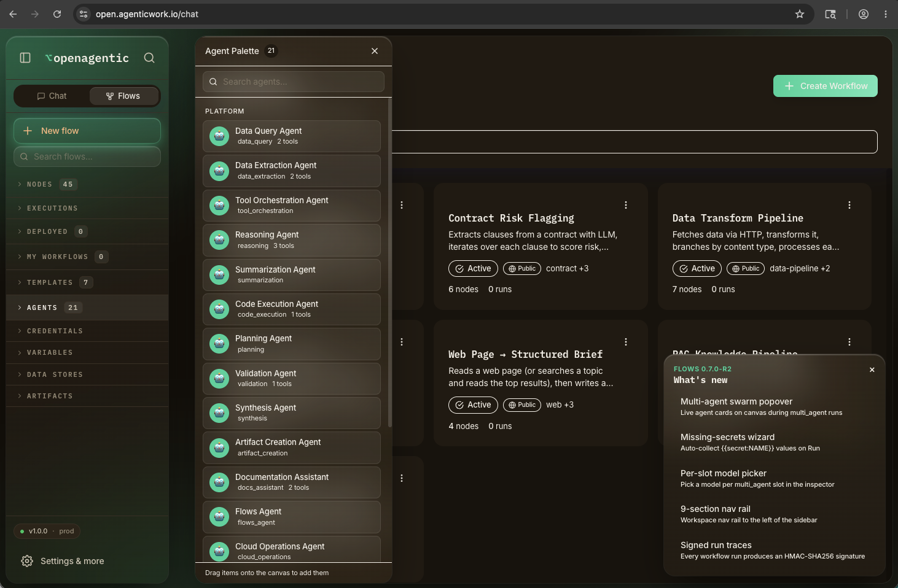Screen dimensions: 898x588
Task: Expand the Templates section
Action: pos(87,282)
